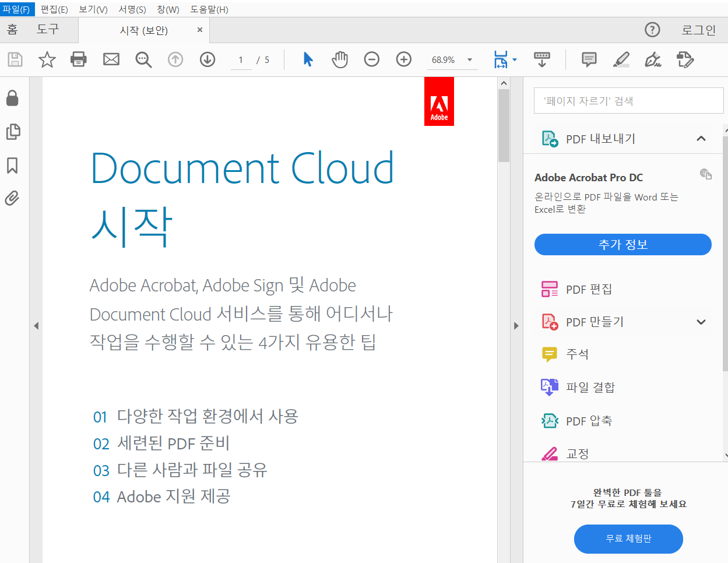Collapse the left navigation pane arrow
Viewport: 728px width, 563px height.
[x=36, y=326]
